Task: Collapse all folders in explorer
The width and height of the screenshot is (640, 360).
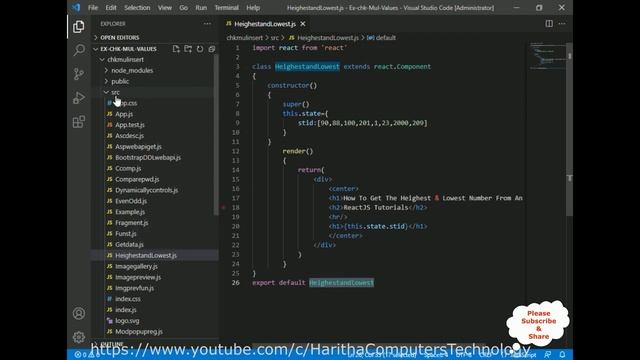Action: point(211,49)
